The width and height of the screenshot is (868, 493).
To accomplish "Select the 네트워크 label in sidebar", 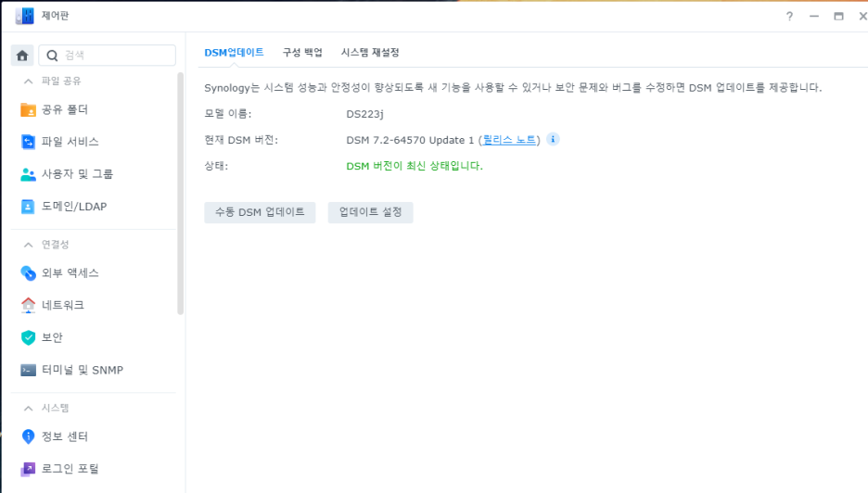I will point(63,305).
